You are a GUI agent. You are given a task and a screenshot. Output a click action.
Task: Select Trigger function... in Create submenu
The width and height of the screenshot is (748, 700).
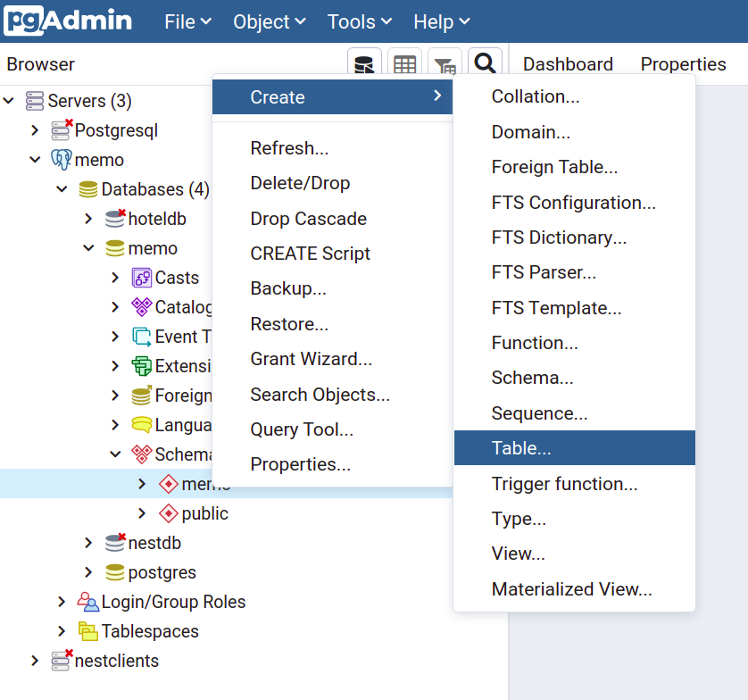pos(574,483)
